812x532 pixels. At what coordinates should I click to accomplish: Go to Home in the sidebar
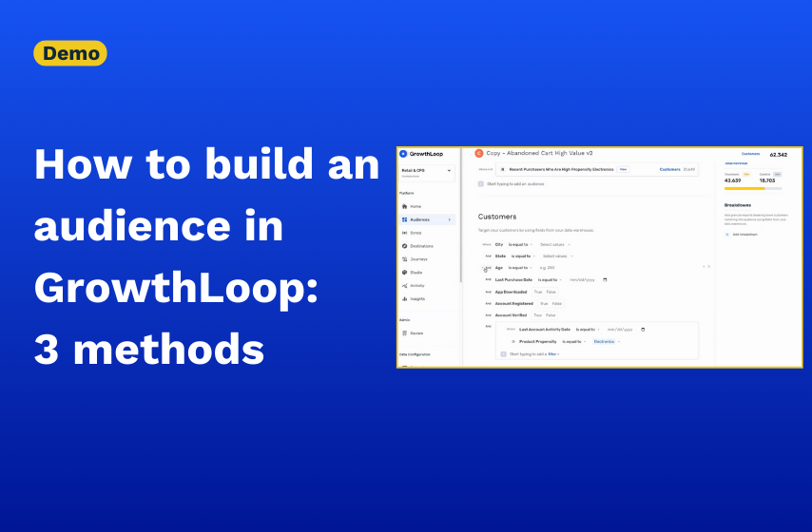(x=416, y=206)
